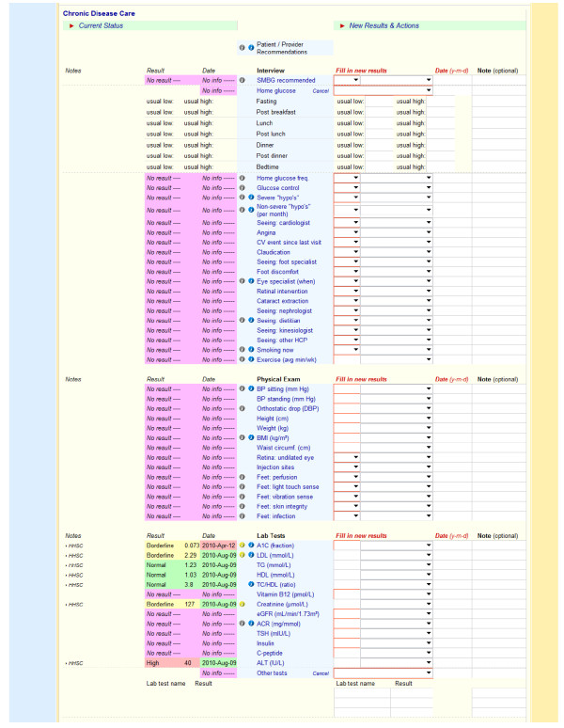This screenshot has height=728, width=564.
Task: Click HHSC note beside the ALT row
Action: (74, 663)
